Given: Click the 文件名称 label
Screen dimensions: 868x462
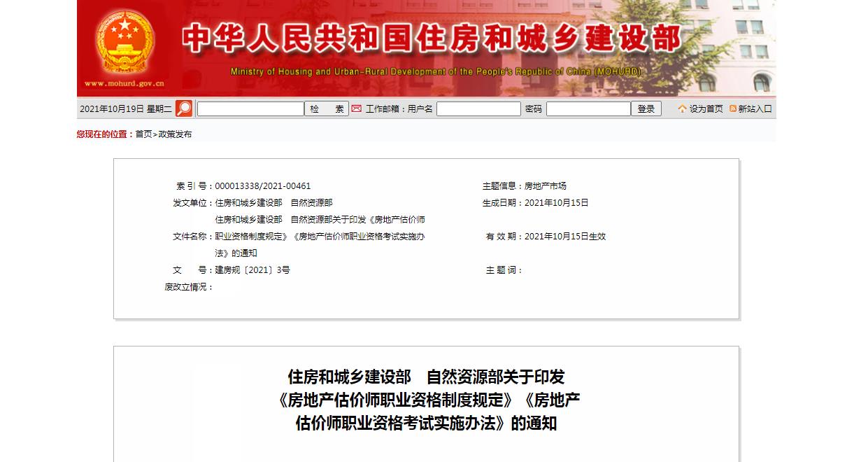Looking at the screenshot, I should 193,237.
